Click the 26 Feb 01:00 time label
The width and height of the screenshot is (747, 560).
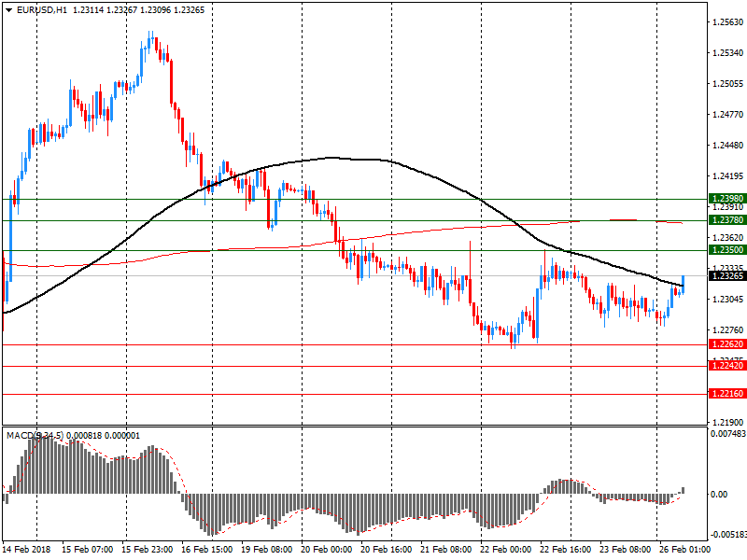point(680,550)
